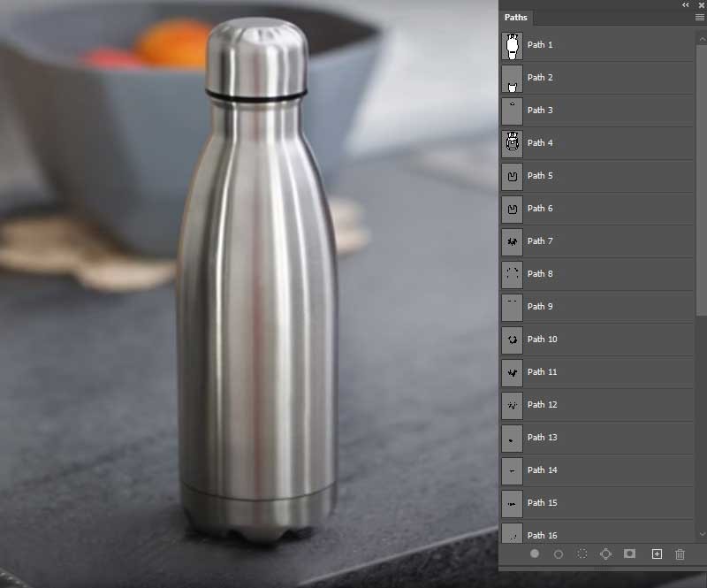Choose Path 12 in the list
The height and width of the screenshot is (588, 707).
(542, 405)
